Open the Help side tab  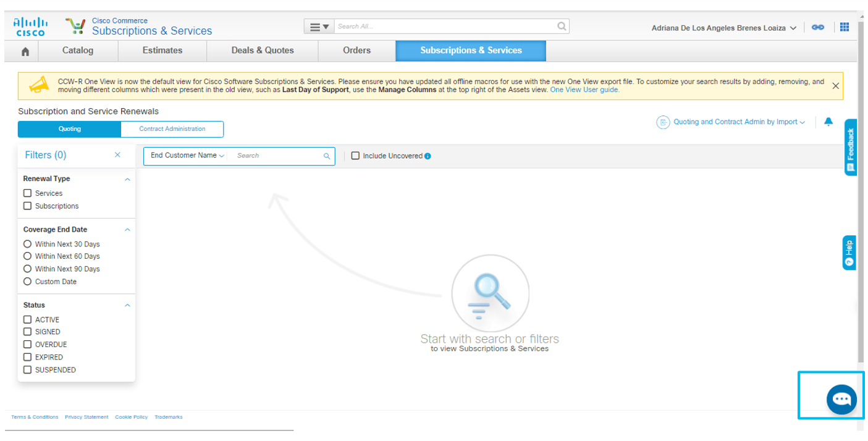(849, 253)
